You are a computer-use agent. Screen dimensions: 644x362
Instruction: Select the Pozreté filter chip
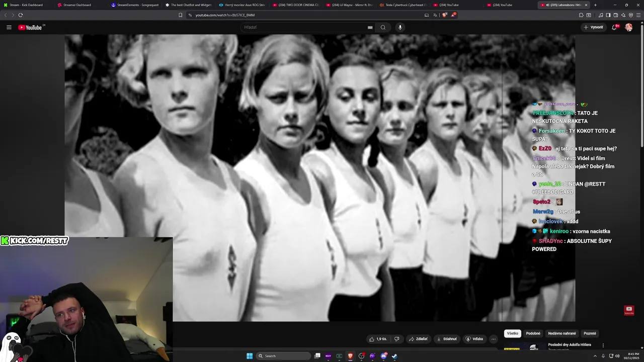[590, 333]
